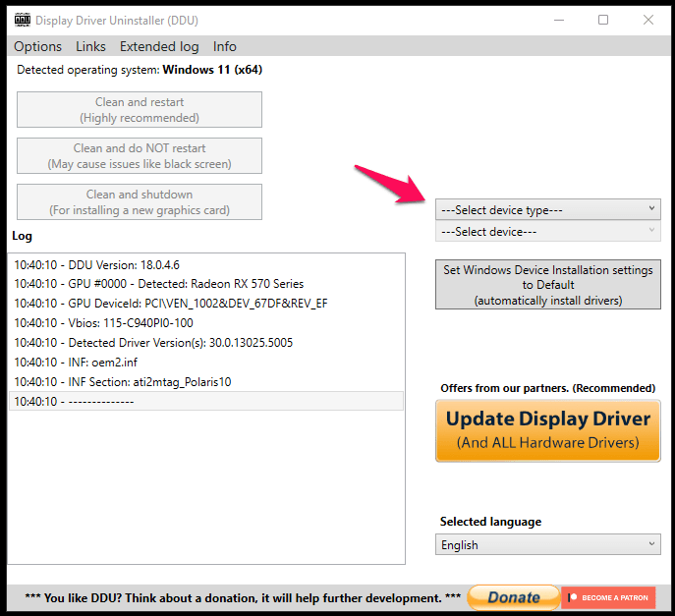Click the Become a Patron button
Image resolution: width=675 pixels, height=616 pixels.
pos(608,597)
